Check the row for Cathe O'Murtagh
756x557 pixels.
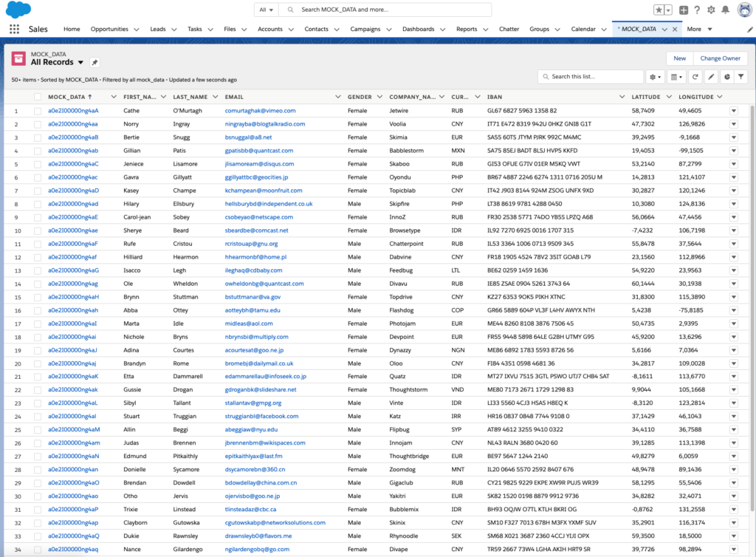point(38,111)
